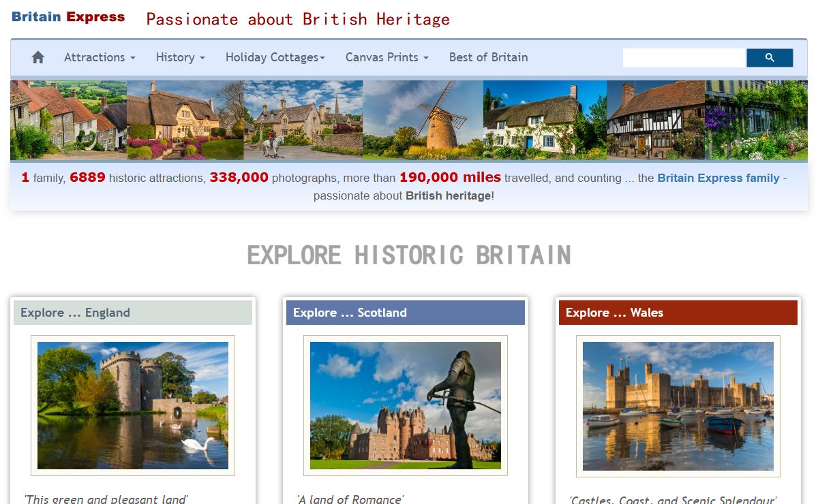Click the windmill banner photo
Image resolution: width=818 pixels, height=504 pixels.
423,120
